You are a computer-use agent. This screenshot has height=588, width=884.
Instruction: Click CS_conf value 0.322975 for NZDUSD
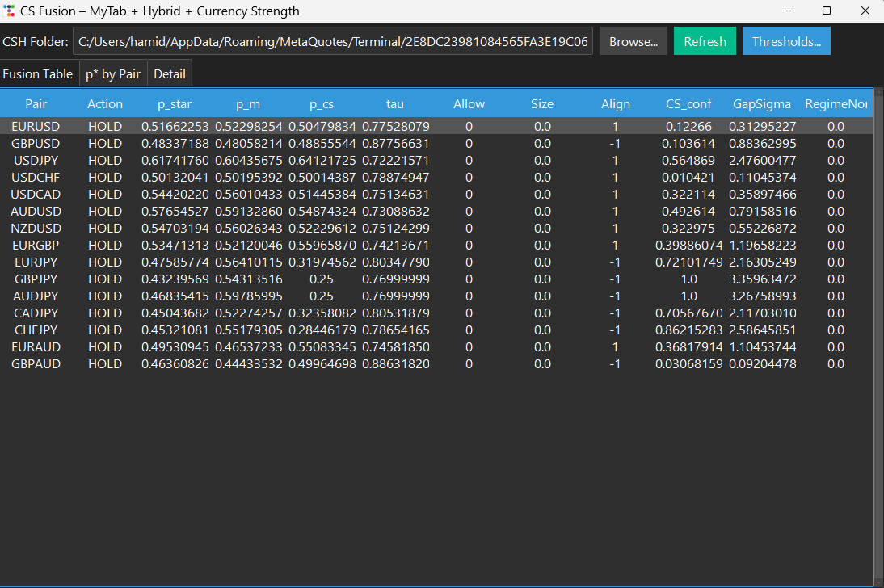(x=688, y=229)
